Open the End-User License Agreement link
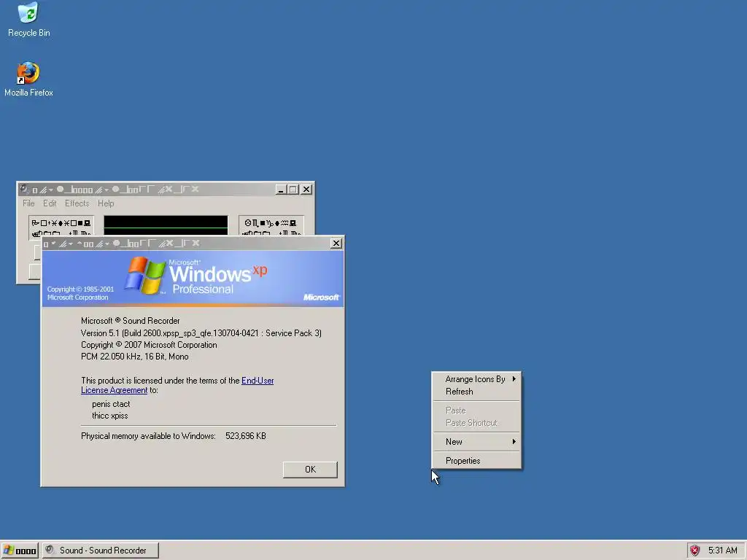747x560 pixels. 177,385
